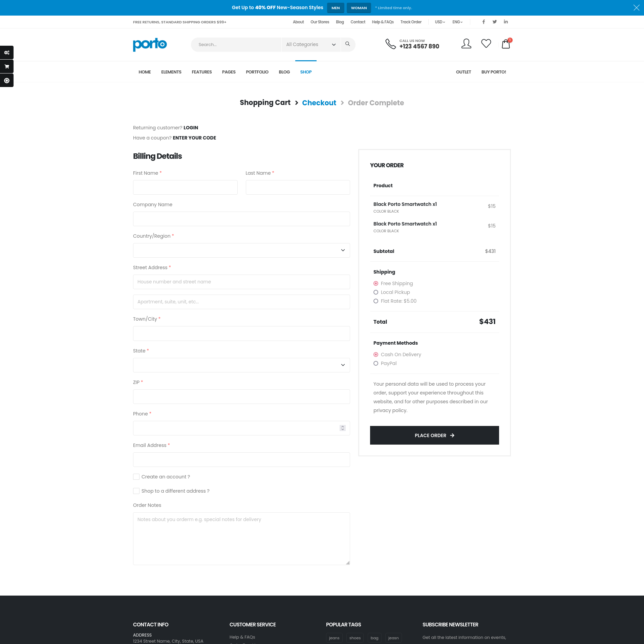The width and height of the screenshot is (644, 644).
Task: Click the Apartment, suite, unit field
Action: (x=241, y=302)
